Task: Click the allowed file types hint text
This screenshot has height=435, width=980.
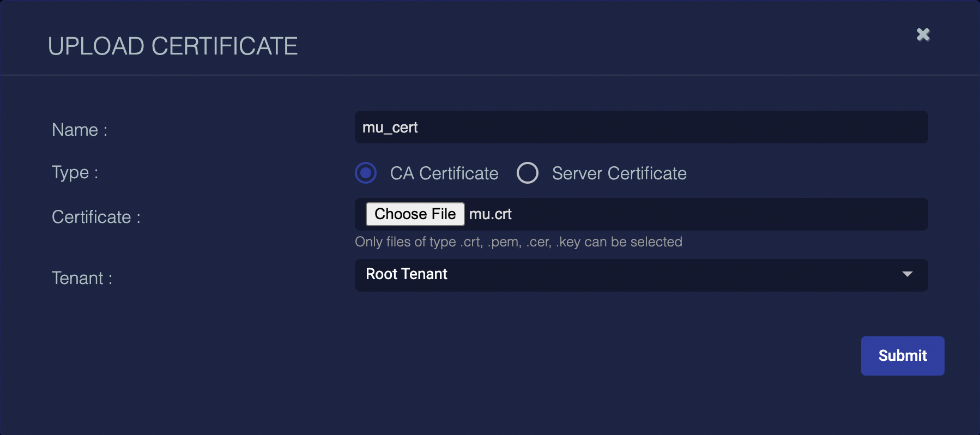Action: tap(518, 242)
